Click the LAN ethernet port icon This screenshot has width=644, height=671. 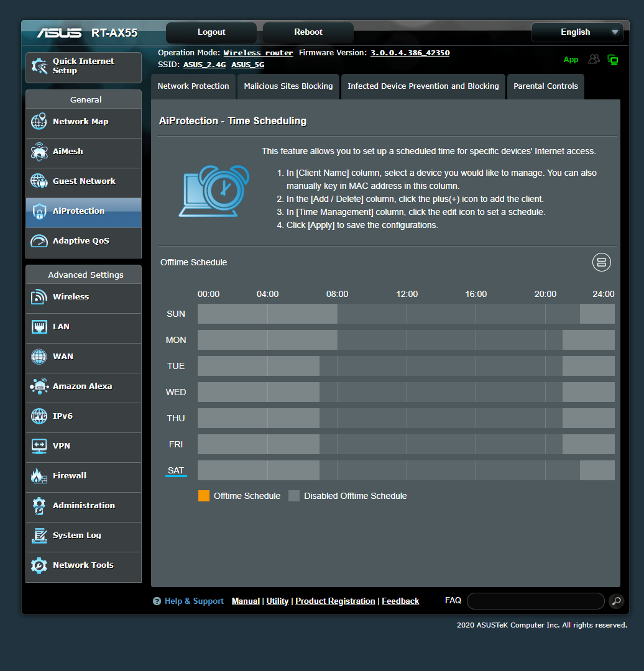pyautogui.click(x=39, y=327)
